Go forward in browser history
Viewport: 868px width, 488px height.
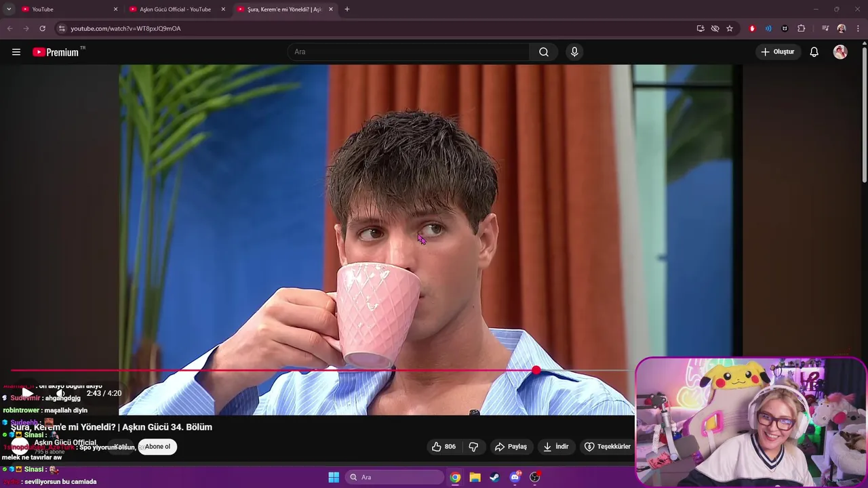pos(26,28)
